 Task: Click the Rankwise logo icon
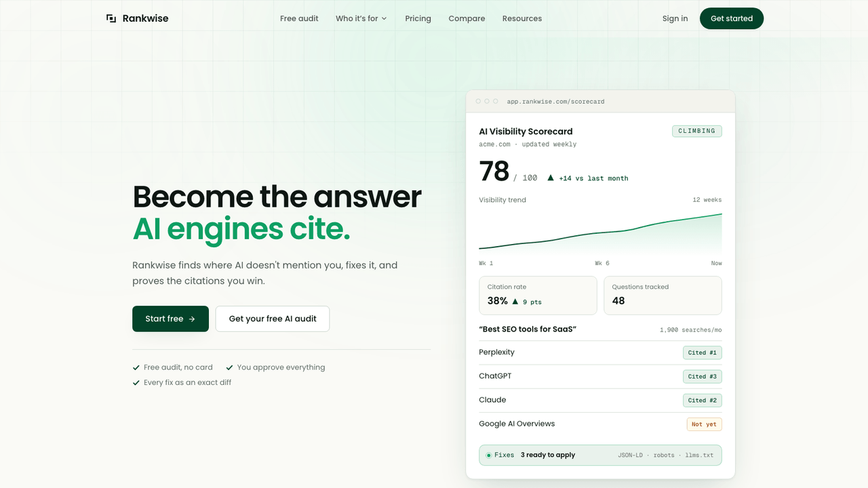(x=111, y=18)
